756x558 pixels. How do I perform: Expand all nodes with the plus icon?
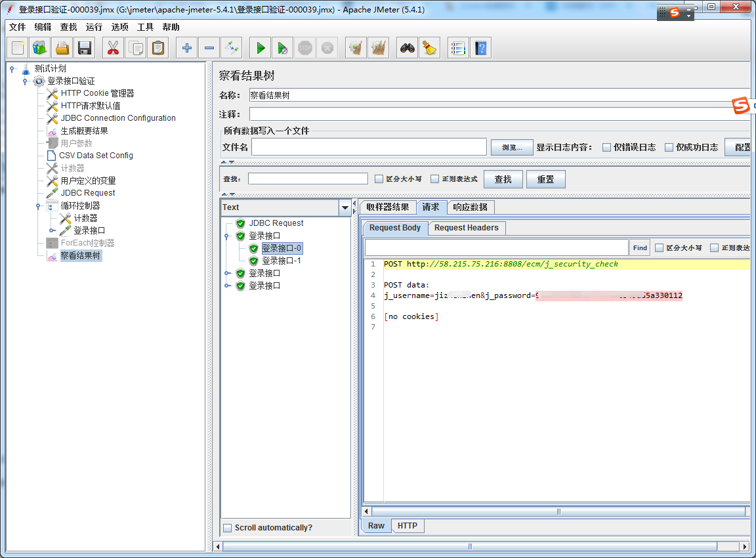point(186,48)
